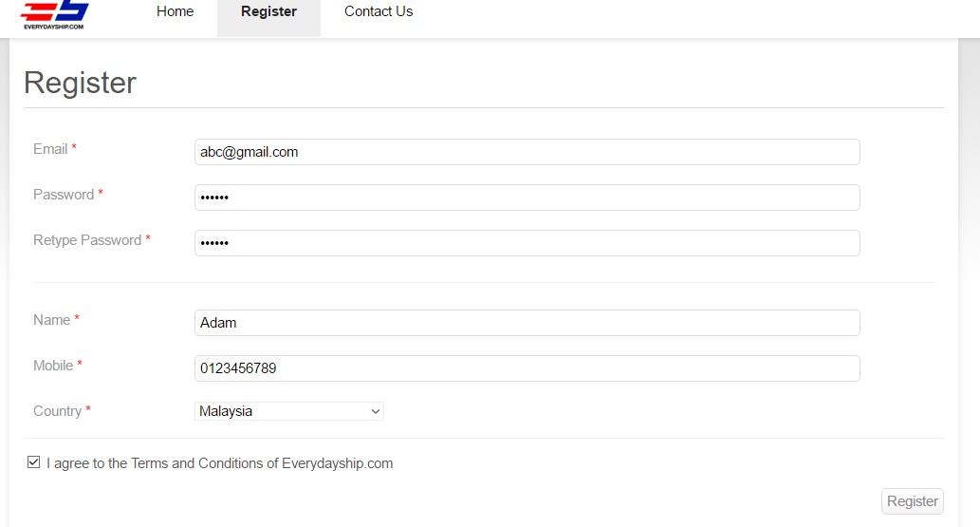Click the Country field label
The width and height of the screenshot is (980, 527).
tap(58, 411)
